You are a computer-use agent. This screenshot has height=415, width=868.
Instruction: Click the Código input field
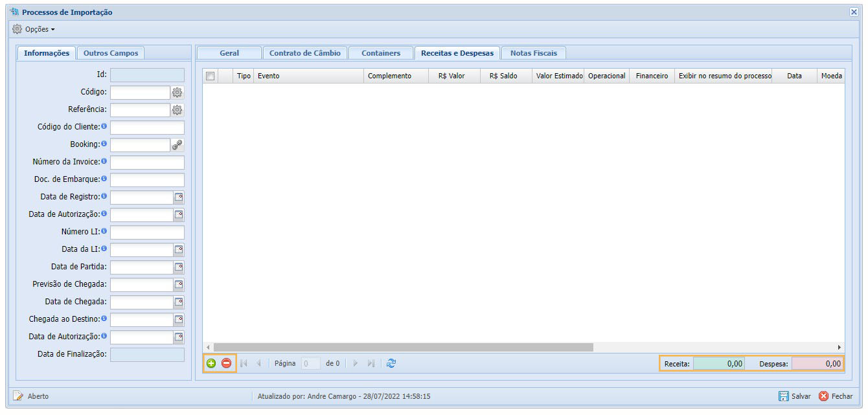pyautogui.click(x=141, y=93)
